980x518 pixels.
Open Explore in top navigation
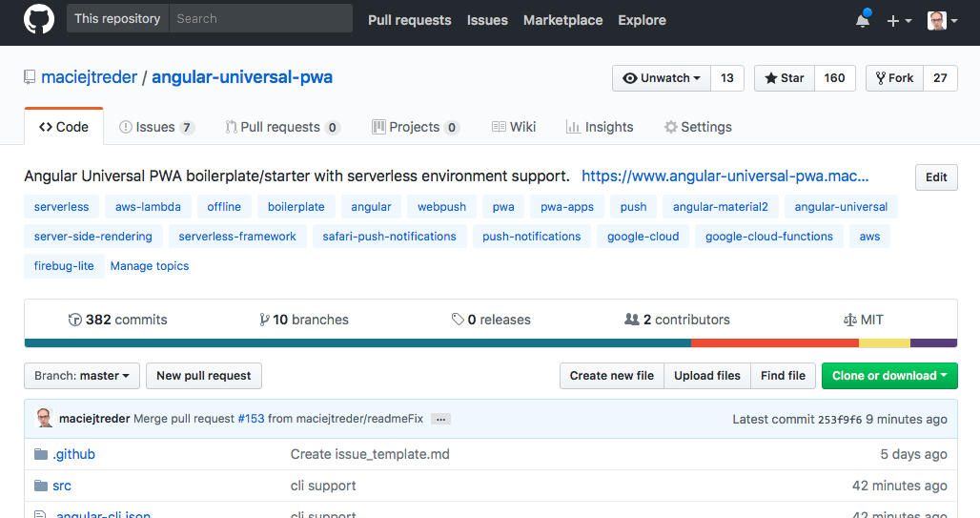coord(642,20)
